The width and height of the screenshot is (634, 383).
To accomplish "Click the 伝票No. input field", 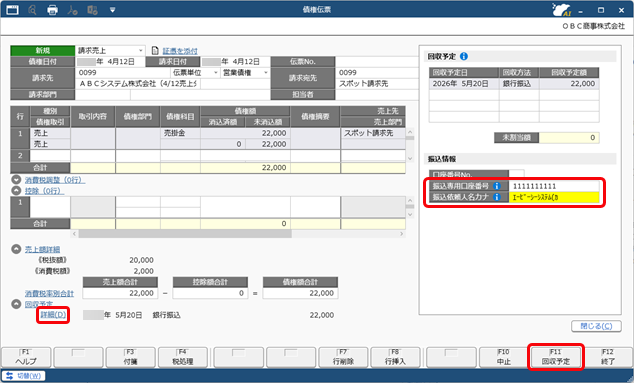I will pos(377,61).
